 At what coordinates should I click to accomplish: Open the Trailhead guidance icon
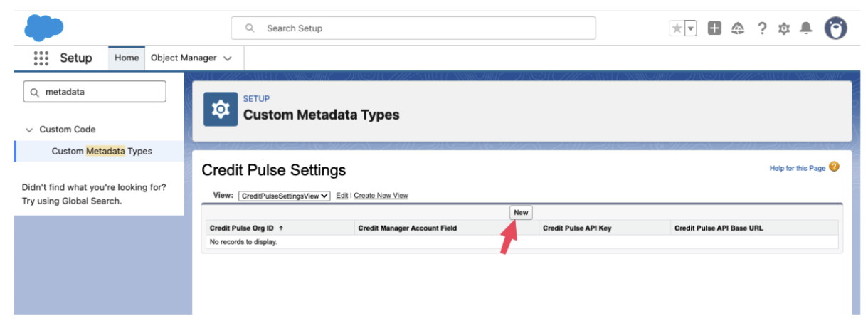738,28
